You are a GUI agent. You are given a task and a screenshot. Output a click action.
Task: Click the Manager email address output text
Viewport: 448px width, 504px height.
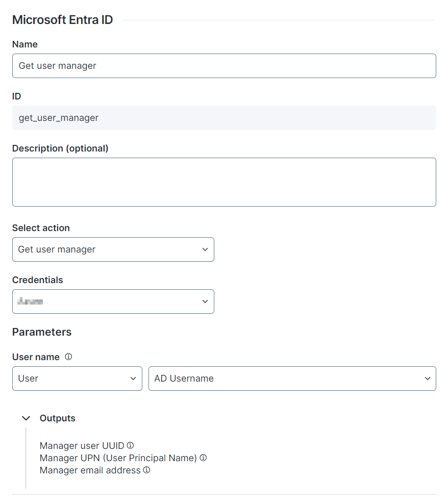click(90, 470)
